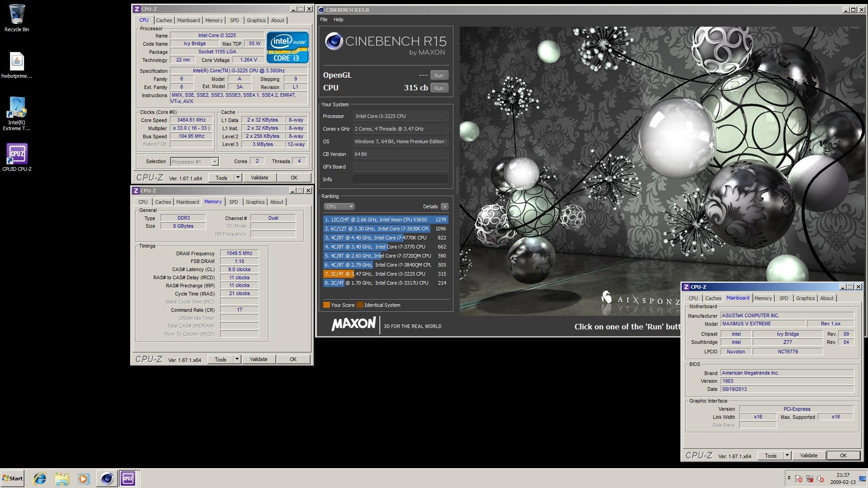Click the Cinebench R15 sphere logo

(334, 41)
